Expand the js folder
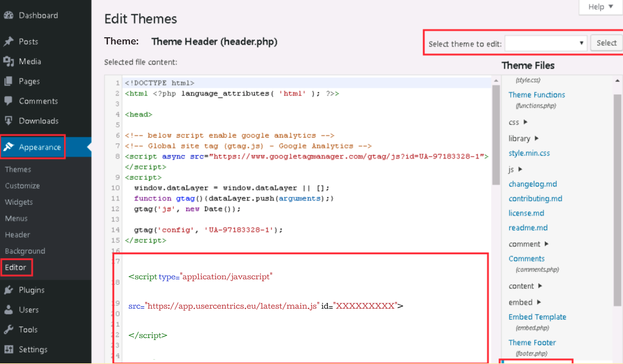Screen dimensions: 623x364 (x=515, y=169)
